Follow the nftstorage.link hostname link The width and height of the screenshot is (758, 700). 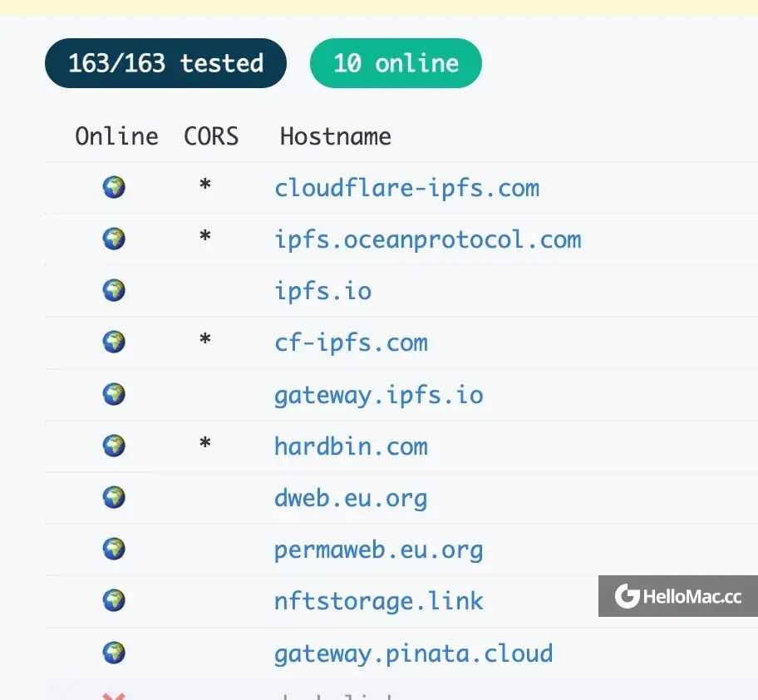[379, 602]
